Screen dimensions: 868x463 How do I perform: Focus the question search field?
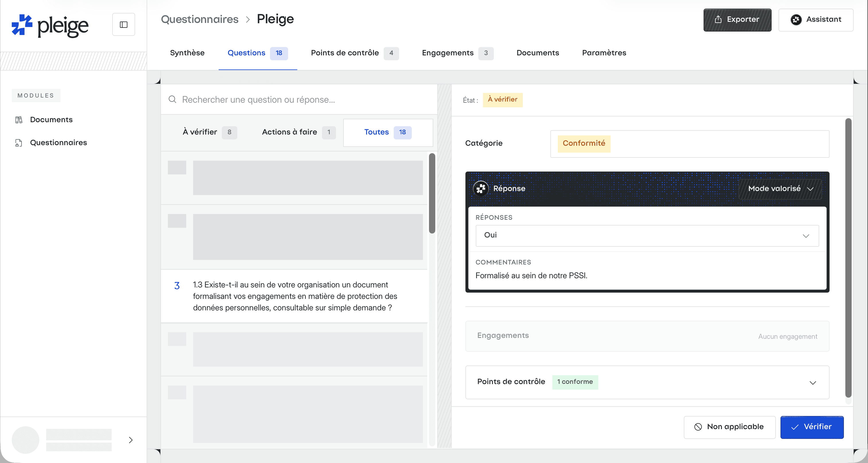(x=299, y=100)
